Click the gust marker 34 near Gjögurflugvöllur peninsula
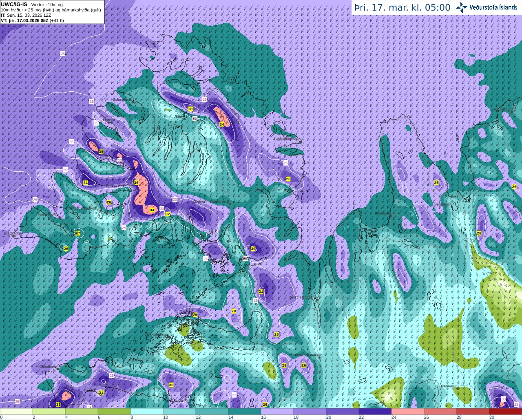Image resolution: width=522 pixels, height=420 pixels. coord(222,124)
